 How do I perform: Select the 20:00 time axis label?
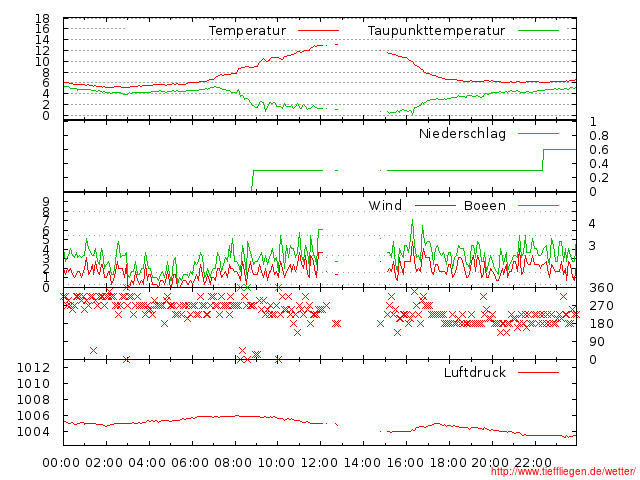[x=490, y=463]
